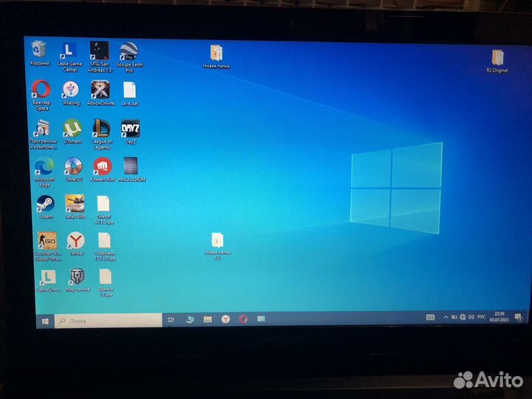Select the Tinkoff .ipa file icon
The width and height of the screenshot is (532, 399).
(104, 210)
